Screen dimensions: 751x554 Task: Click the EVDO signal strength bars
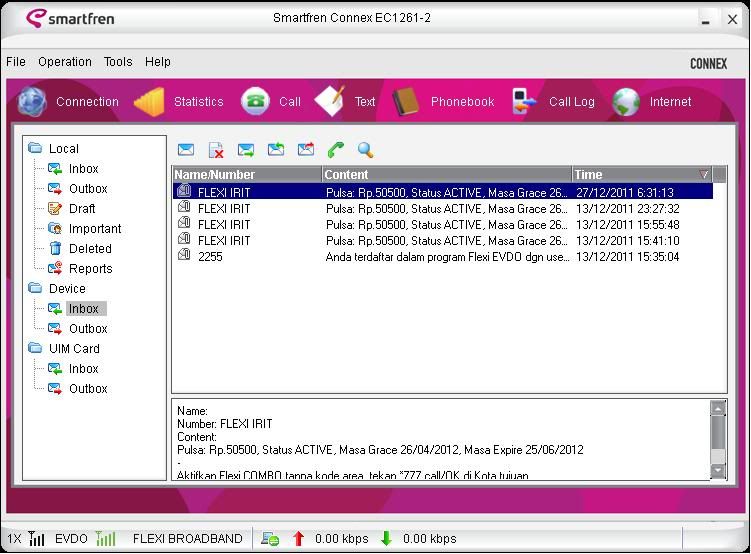(105, 539)
